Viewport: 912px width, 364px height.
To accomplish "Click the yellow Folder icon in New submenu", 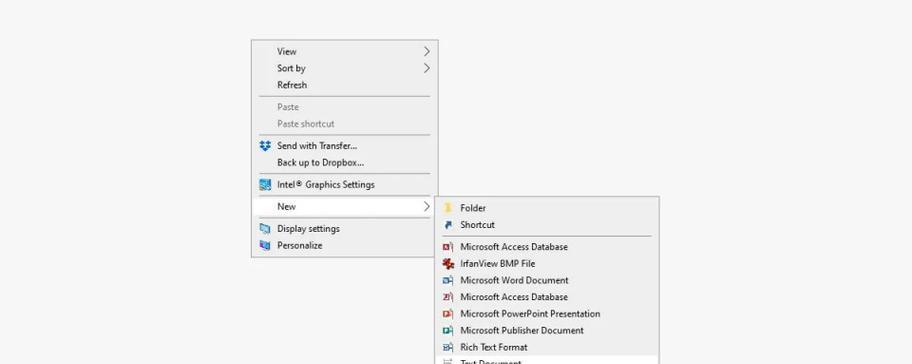I will pos(448,208).
